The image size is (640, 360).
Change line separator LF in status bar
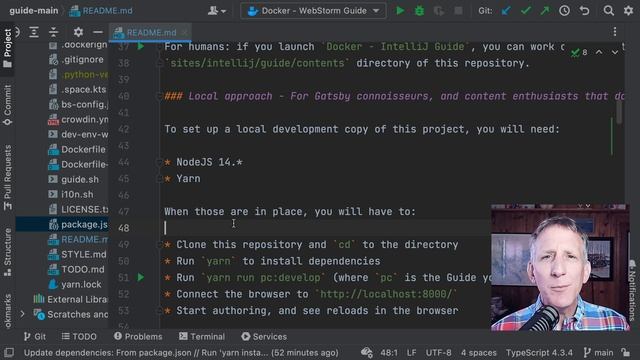(411, 353)
